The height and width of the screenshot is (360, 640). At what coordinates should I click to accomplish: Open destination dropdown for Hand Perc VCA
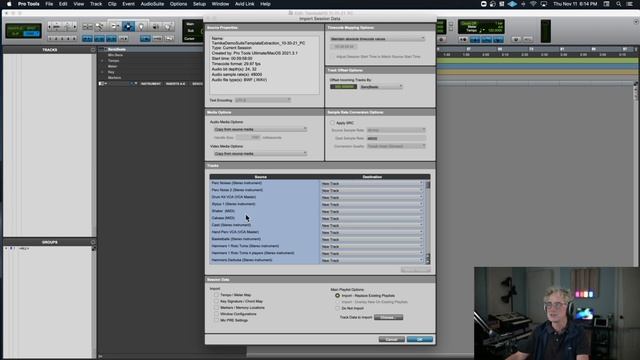[372, 232]
